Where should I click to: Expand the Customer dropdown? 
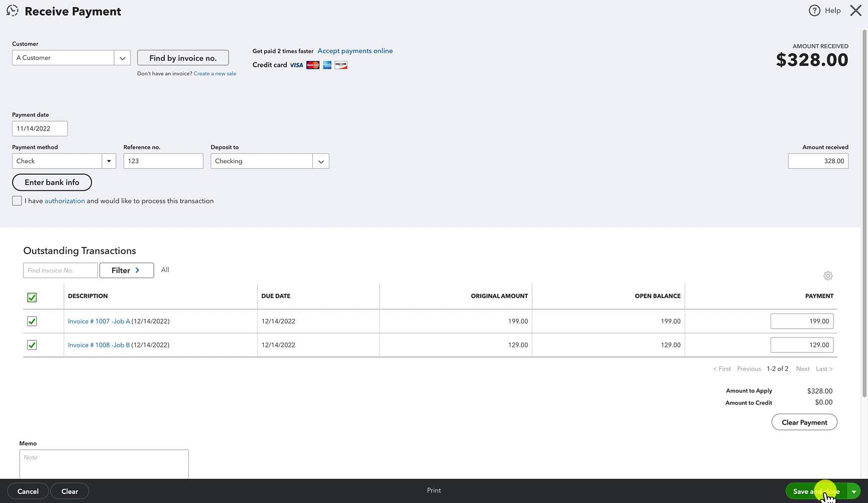[122, 58]
